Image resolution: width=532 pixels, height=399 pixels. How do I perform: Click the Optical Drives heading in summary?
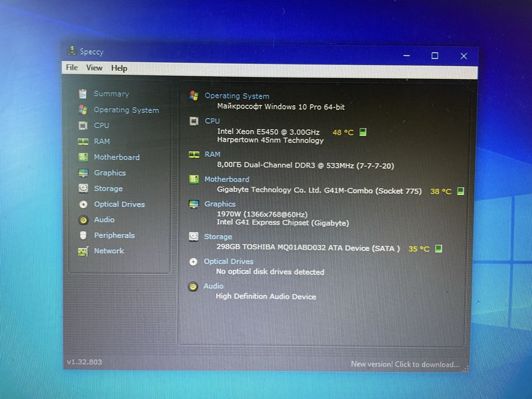pos(229,261)
